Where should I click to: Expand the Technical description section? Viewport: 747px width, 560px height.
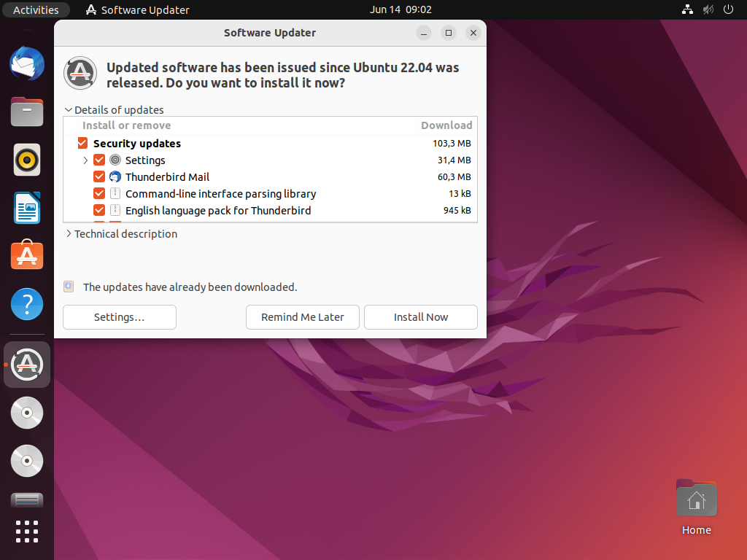(x=69, y=234)
